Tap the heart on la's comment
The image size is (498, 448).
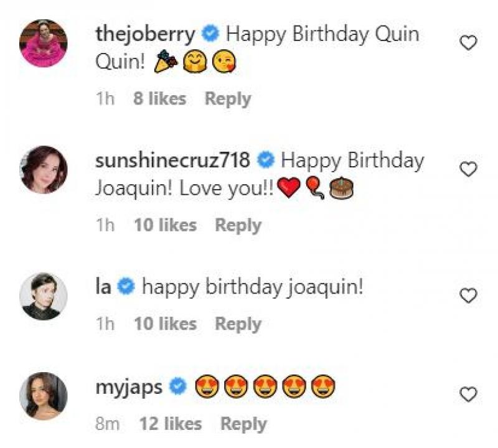(467, 296)
